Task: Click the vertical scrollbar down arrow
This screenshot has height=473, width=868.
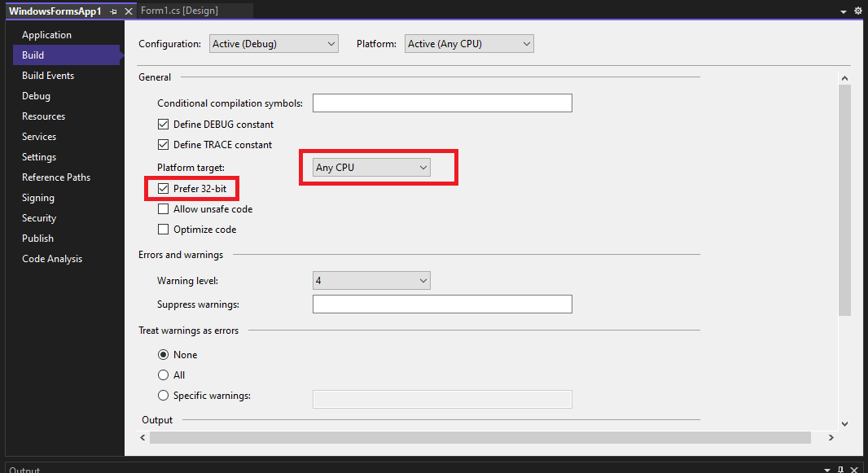Action: (x=844, y=423)
